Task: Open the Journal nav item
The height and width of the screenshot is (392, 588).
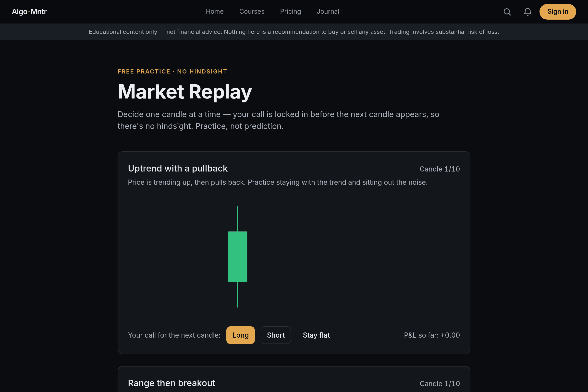Action: [x=328, y=12]
